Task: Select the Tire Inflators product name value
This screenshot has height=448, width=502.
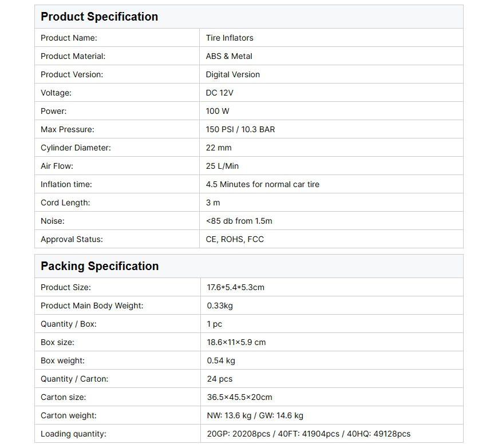Action: [x=230, y=38]
